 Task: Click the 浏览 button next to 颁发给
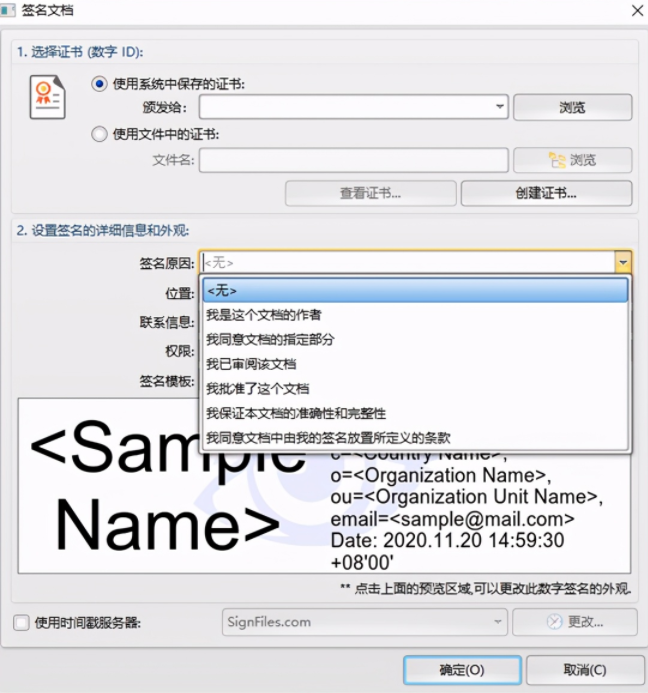tap(572, 107)
